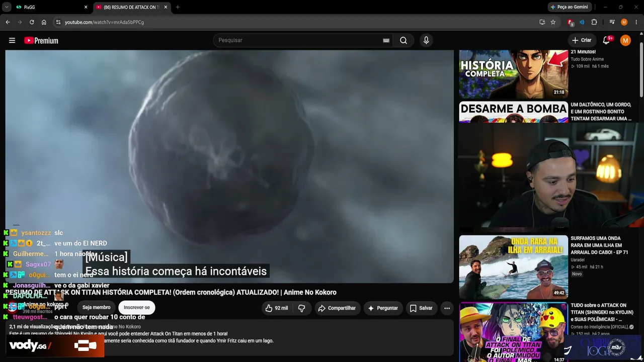Click the chat message 've um do EI NERD'

tap(80, 243)
